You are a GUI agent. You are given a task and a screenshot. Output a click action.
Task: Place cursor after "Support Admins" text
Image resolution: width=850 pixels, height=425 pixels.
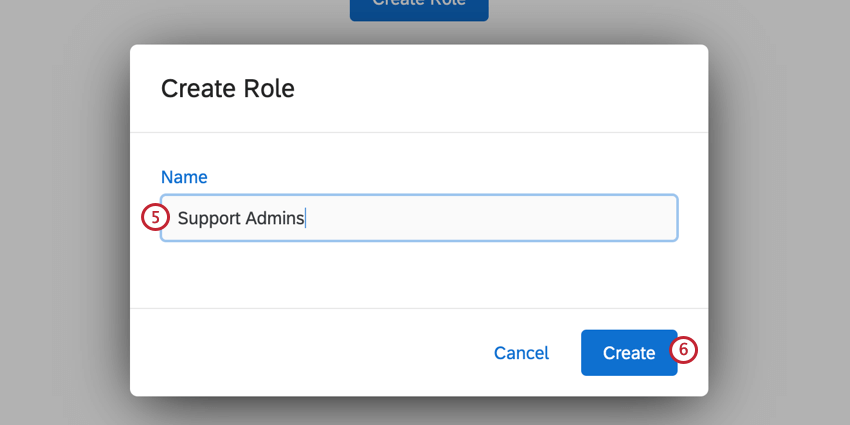(x=306, y=218)
